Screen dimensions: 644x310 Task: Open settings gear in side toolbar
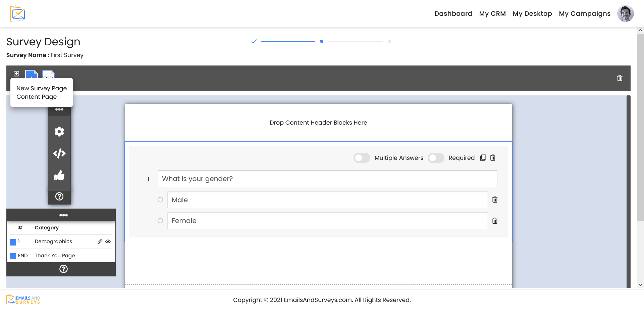point(59,132)
